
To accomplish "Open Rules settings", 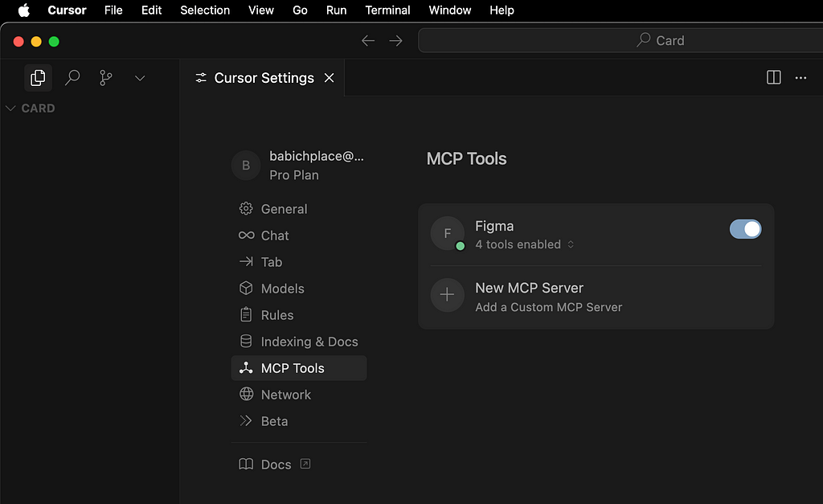I will tap(299, 315).
